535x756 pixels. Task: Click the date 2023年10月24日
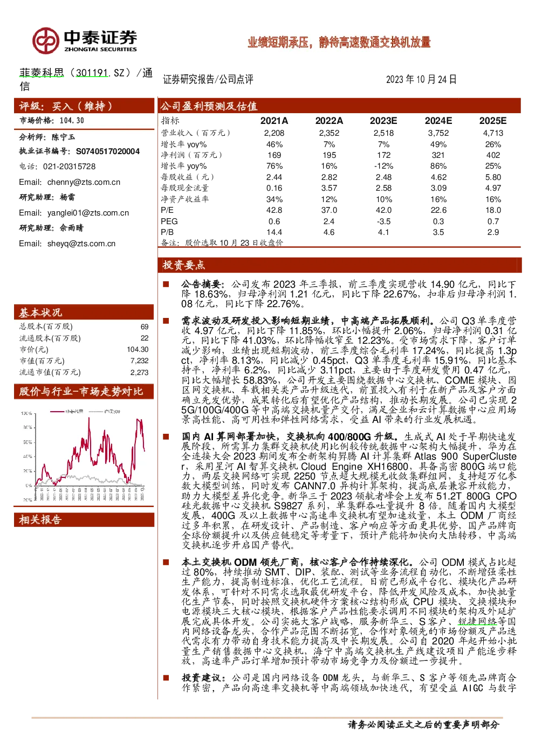coord(421,79)
